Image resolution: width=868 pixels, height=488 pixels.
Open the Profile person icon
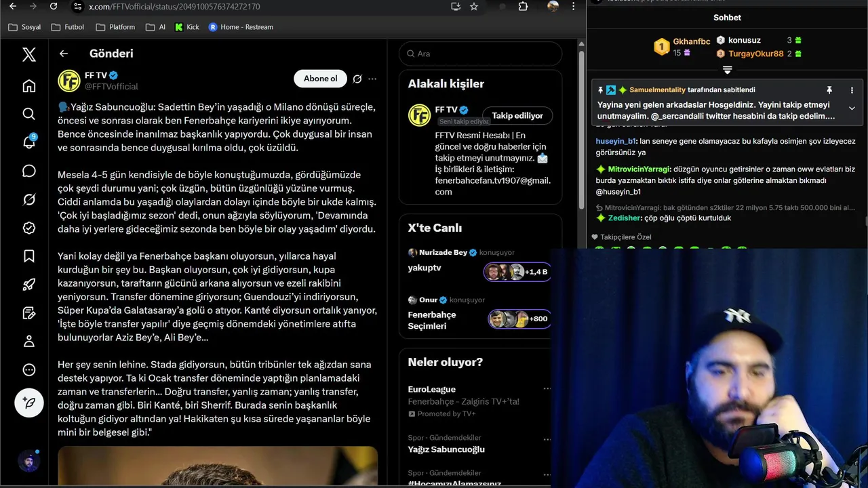point(28,342)
